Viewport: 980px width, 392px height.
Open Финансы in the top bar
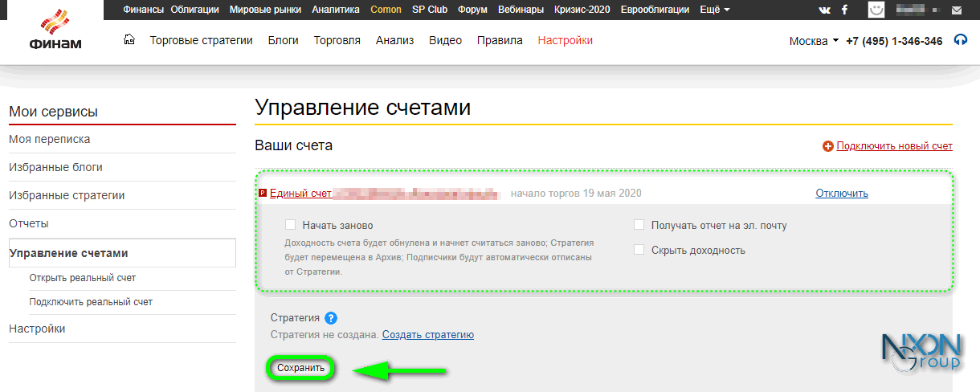click(144, 10)
